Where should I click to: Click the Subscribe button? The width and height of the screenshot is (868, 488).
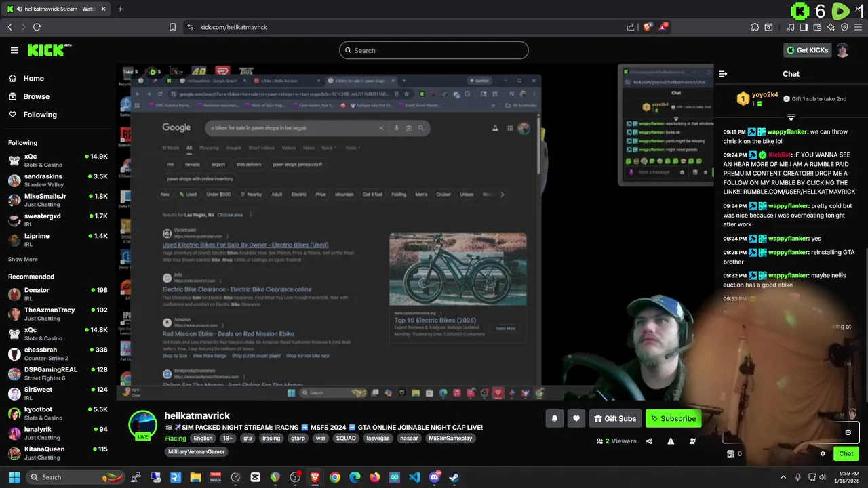tap(673, 419)
